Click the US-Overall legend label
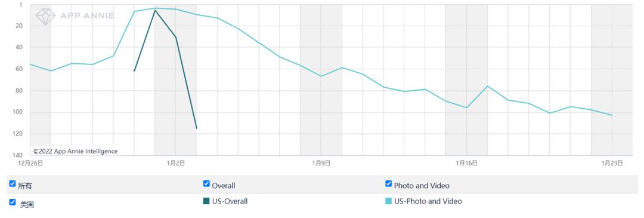Image resolution: width=644 pixels, height=218 pixels. tap(230, 201)
